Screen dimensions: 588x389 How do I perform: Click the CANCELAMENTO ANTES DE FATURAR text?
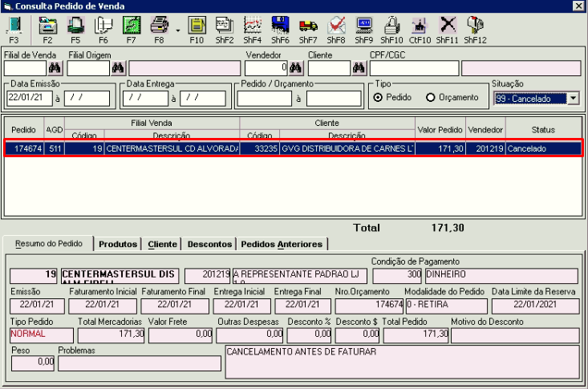coord(301,352)
